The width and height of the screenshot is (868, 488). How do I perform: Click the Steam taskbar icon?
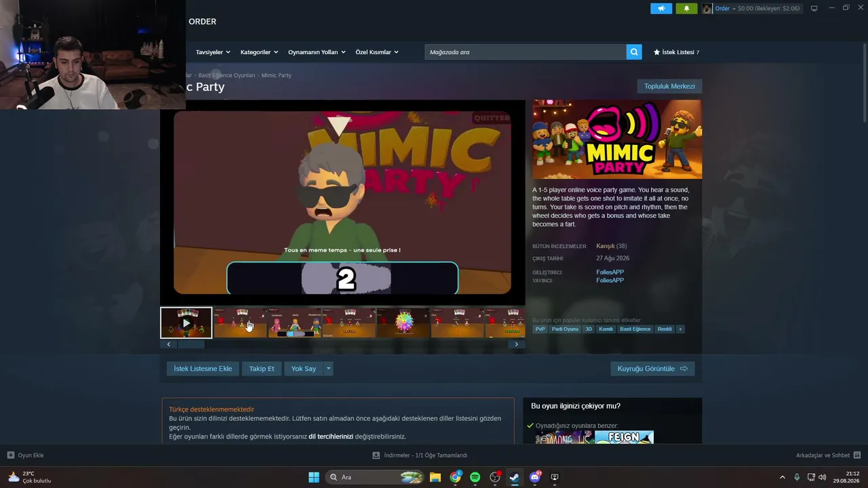[x=515, y=477]
